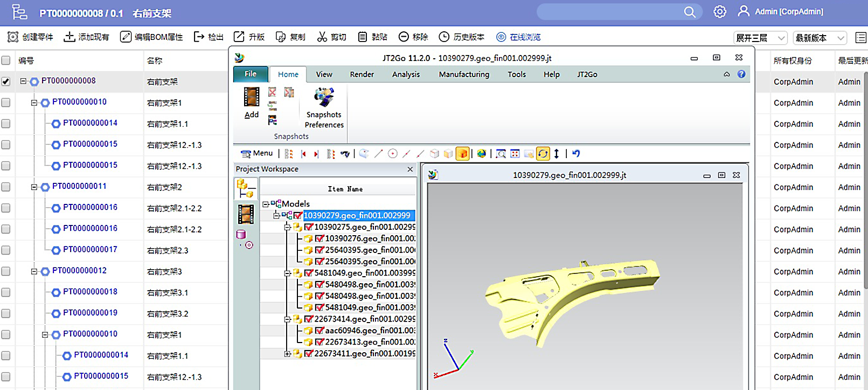Image resolution: width=868 pixels, height=390 pixels.
Task: Click the 复制 copy icon
Action: pyautogui.click(x=281, y=37)
